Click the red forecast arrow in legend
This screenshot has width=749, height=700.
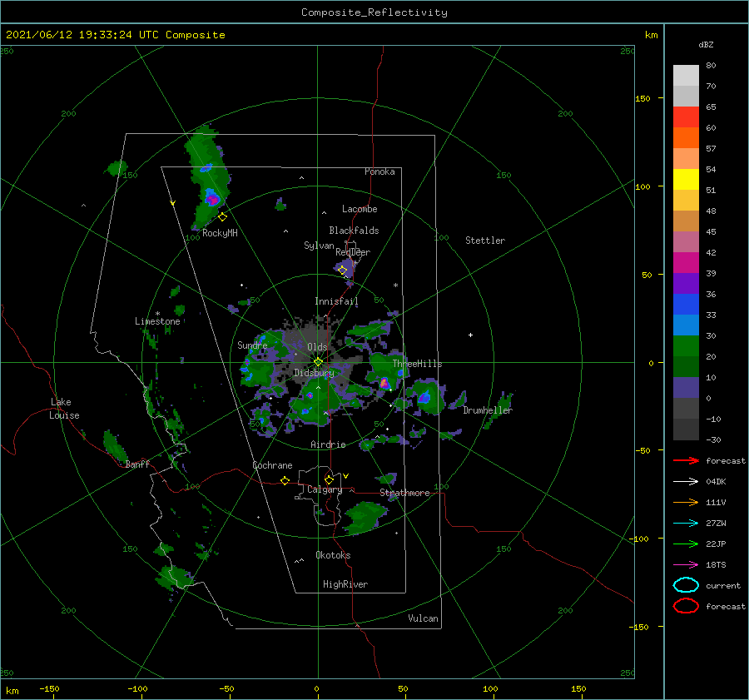click(686, 460)
